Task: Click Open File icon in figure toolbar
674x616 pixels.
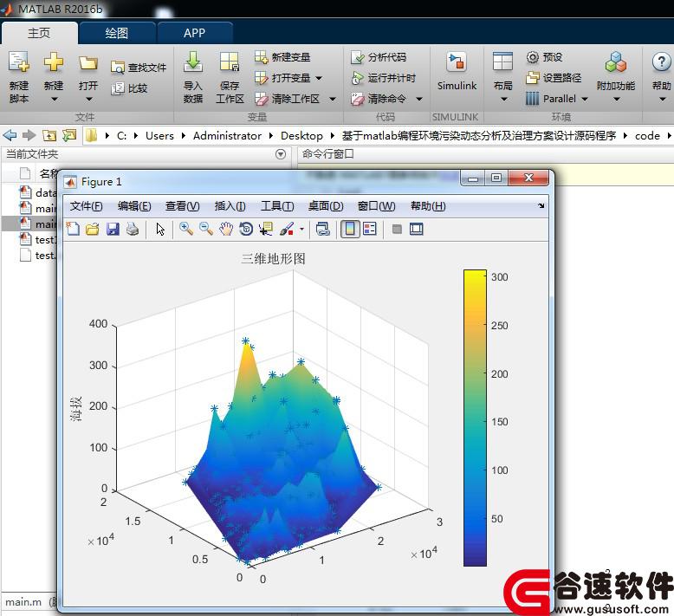Action: pos(93,229)
